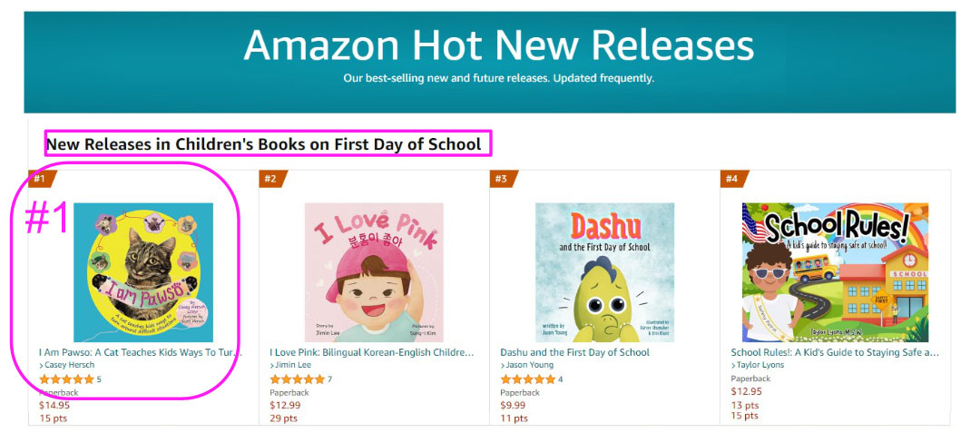Open the I Am Pawso star rating
Screen dimensions: 980x433
tap(66, 379)
